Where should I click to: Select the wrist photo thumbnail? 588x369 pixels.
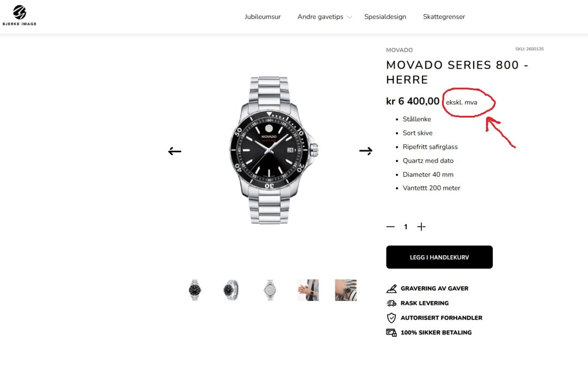click(308, 290)
